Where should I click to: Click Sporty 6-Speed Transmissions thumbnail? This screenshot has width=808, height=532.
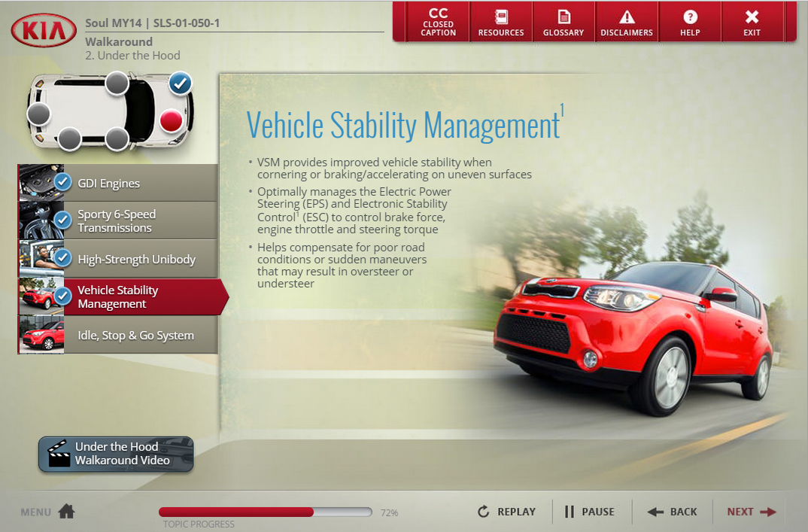click(41, 220)
